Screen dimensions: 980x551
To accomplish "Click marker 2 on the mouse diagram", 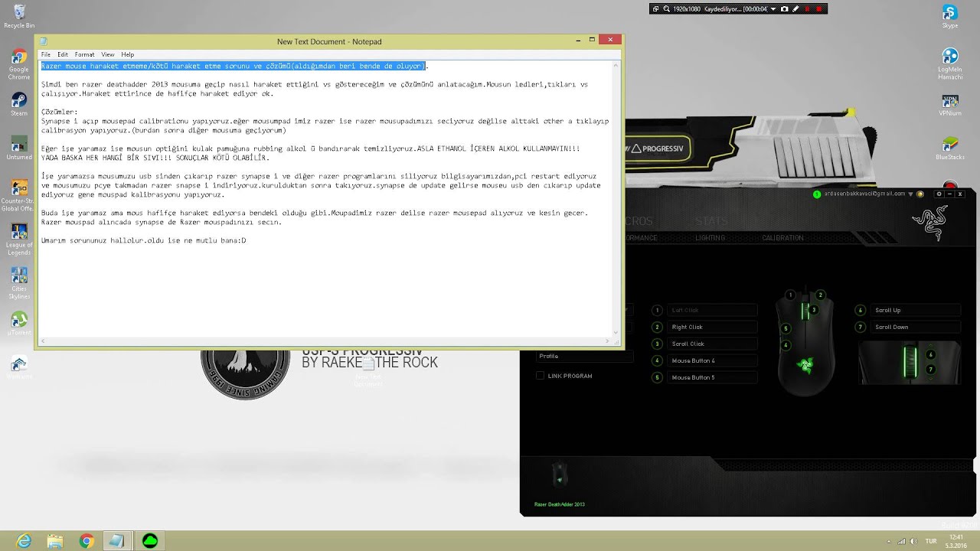I will [820, 295].
